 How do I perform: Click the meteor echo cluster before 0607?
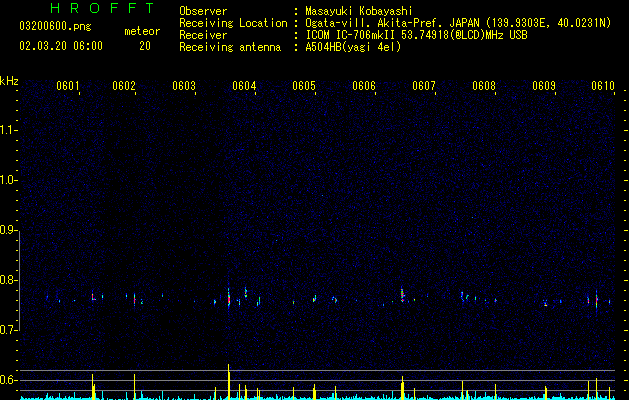click(x=402, y=295)
